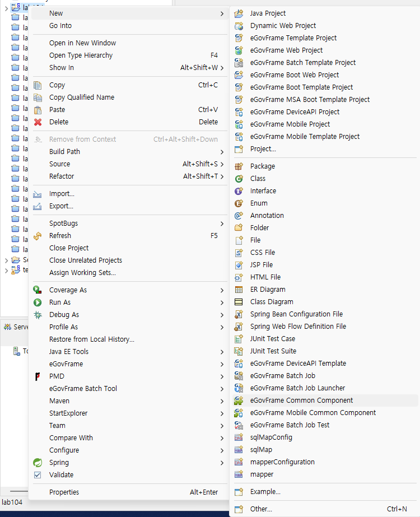The height and width of the screenshot is (517, 420).
Task: Click the purple Interface icon
Action: [x=239, y=191]
